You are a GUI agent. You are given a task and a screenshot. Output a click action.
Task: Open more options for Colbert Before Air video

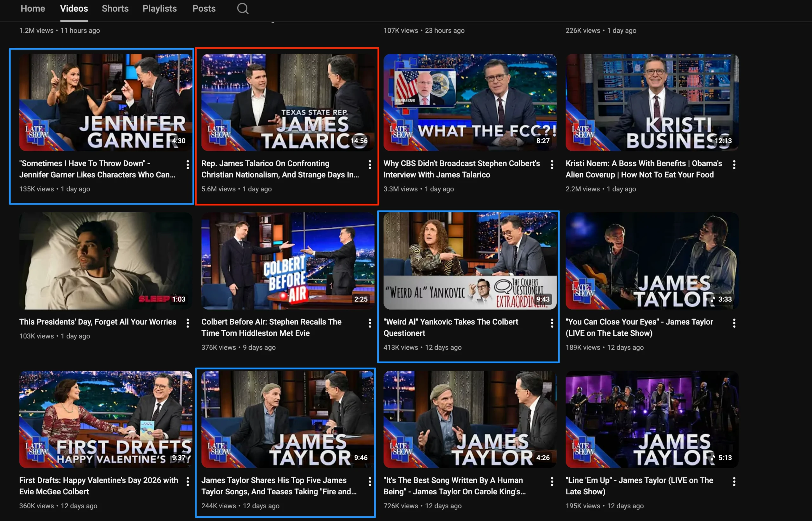370,323
